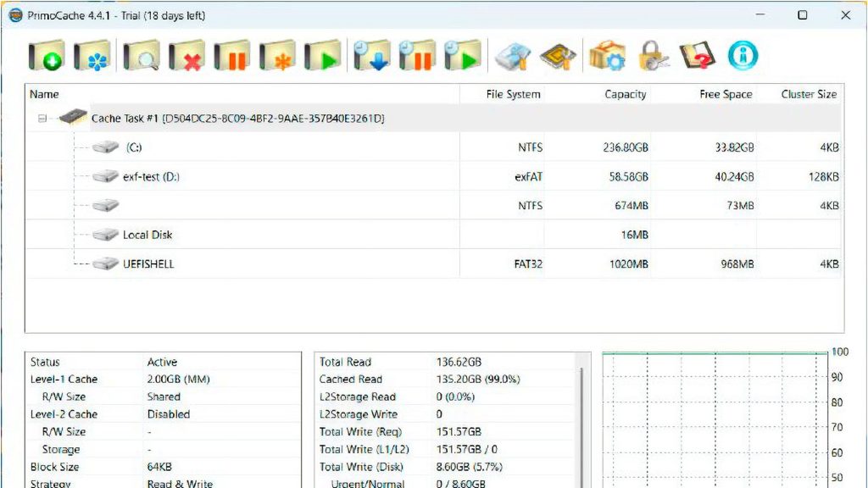
Task: Show About info via the blue info icon
Action: (x=743, y=56)
